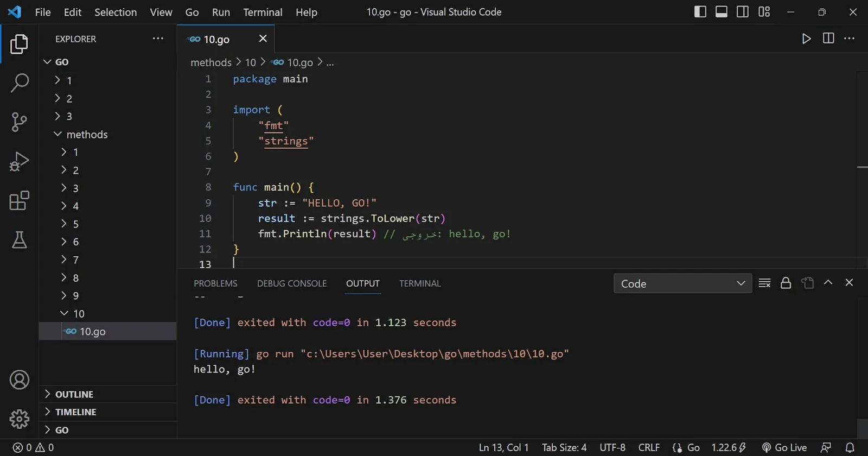Open notifications bell in status bar
868x456 pixels.
coord(850,448)
